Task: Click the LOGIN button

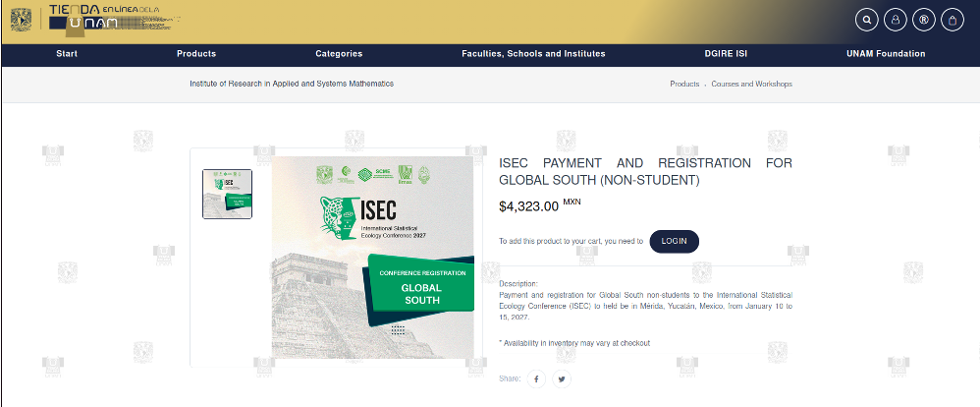Action: (x=675, y=241)
